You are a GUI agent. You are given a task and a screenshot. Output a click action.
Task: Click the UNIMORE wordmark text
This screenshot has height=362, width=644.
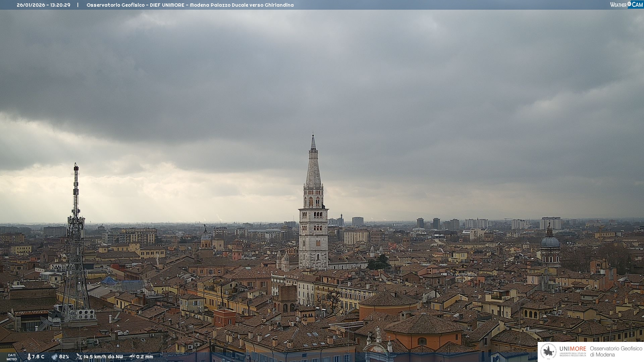point(573,349)
